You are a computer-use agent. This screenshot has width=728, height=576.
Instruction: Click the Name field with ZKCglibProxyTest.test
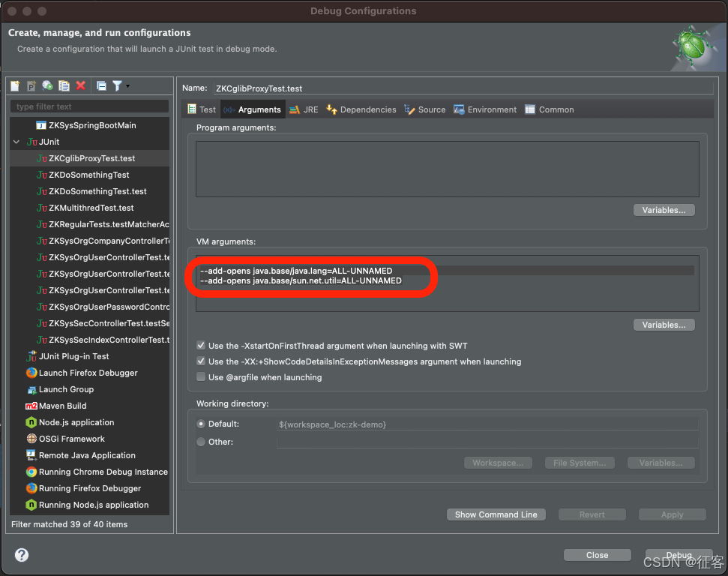coord(463,88)
